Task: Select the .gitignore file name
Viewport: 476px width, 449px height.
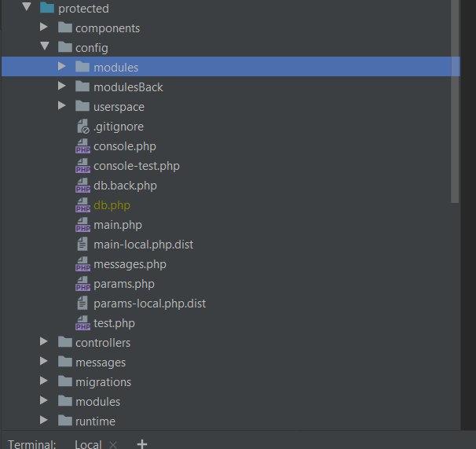Action: tap(119, 127)
